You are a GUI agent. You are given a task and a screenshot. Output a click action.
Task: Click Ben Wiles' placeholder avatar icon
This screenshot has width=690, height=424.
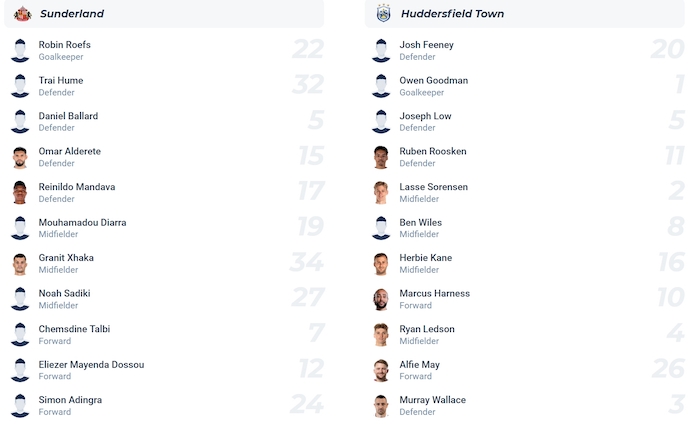pyautogui.click(x=381, y=228)
